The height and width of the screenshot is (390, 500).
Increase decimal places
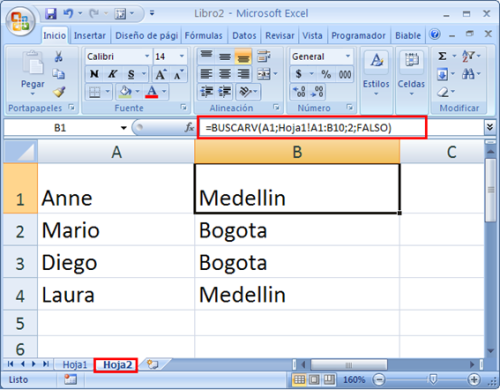299,92
